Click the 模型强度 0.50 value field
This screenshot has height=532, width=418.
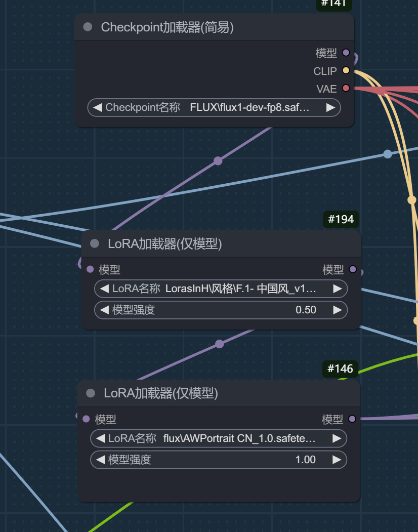click(x=221, y=310)
